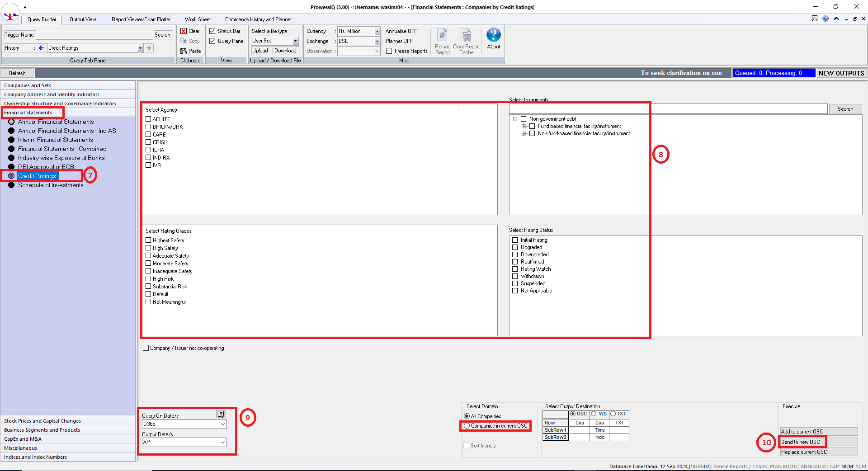The image size is (868, 471).
Task: Restore down the inner document window
Action: coord(855,19)
